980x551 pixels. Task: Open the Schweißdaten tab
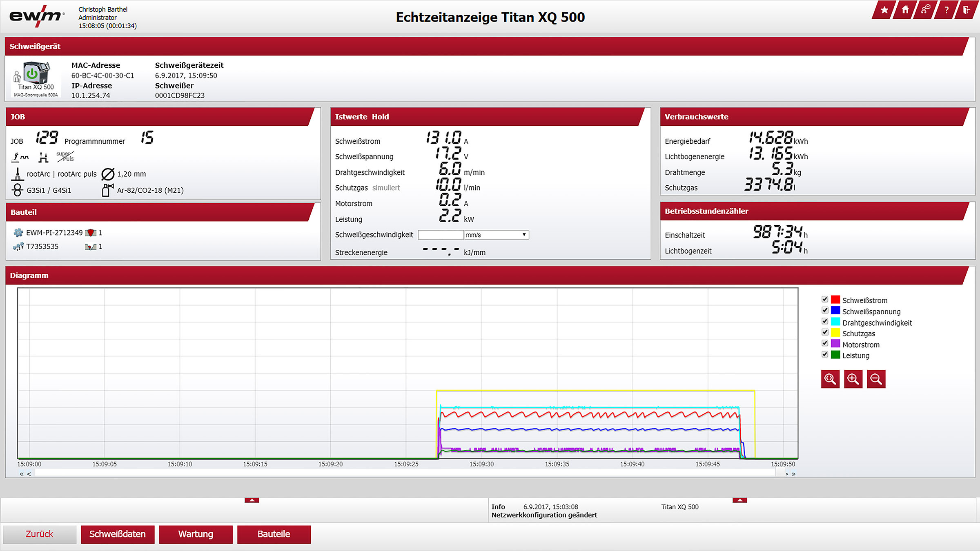(118, 534)
